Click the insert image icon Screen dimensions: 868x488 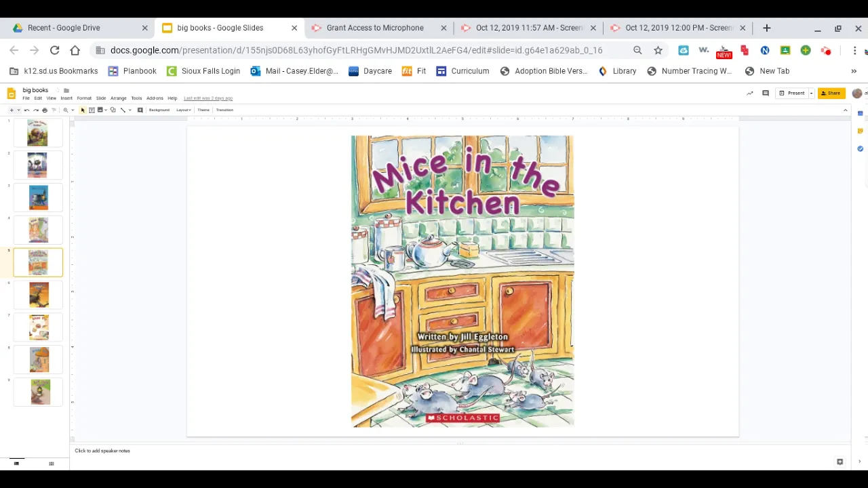(x=100, y=109)
